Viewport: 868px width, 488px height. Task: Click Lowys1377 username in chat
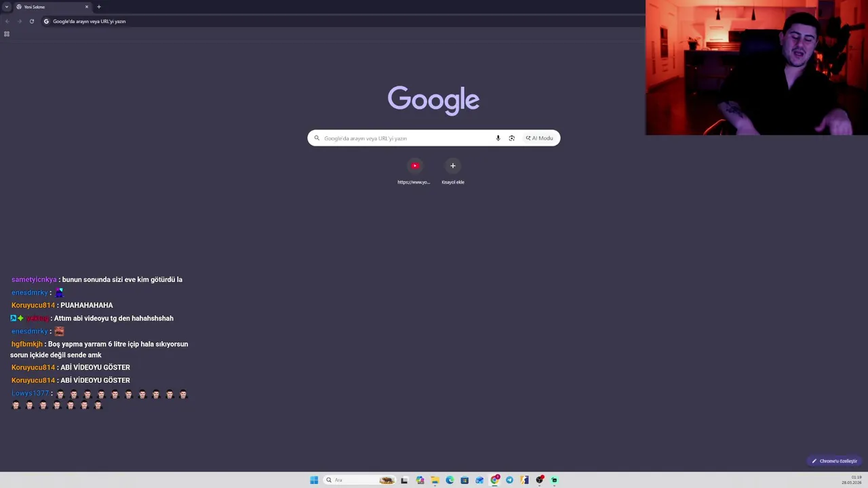(30, 393)
